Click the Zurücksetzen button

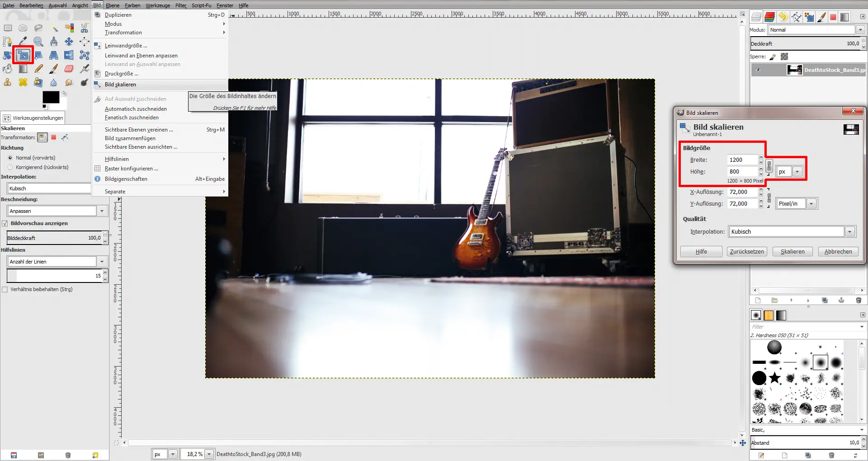coord(746,251)
